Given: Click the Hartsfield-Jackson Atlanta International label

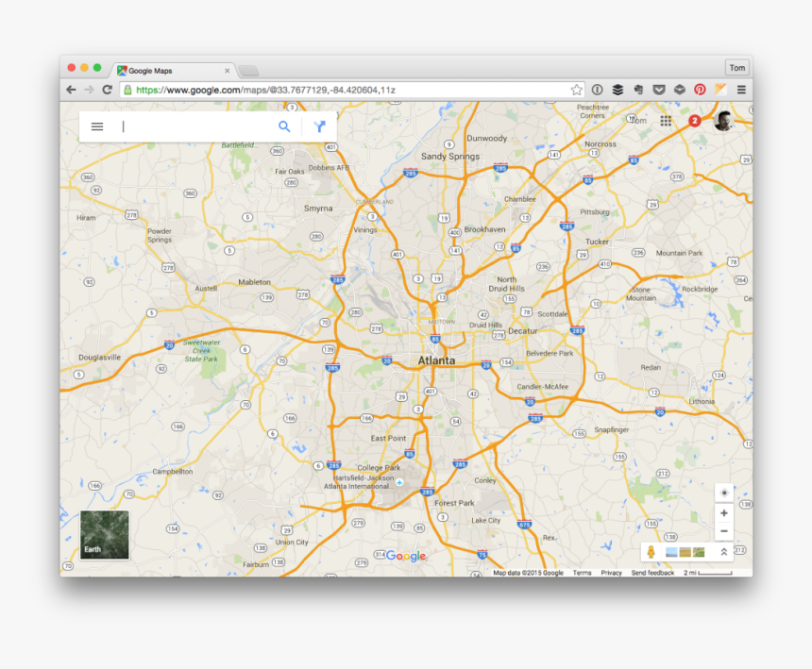Looking at the screenshot, I should coord(359,482).
